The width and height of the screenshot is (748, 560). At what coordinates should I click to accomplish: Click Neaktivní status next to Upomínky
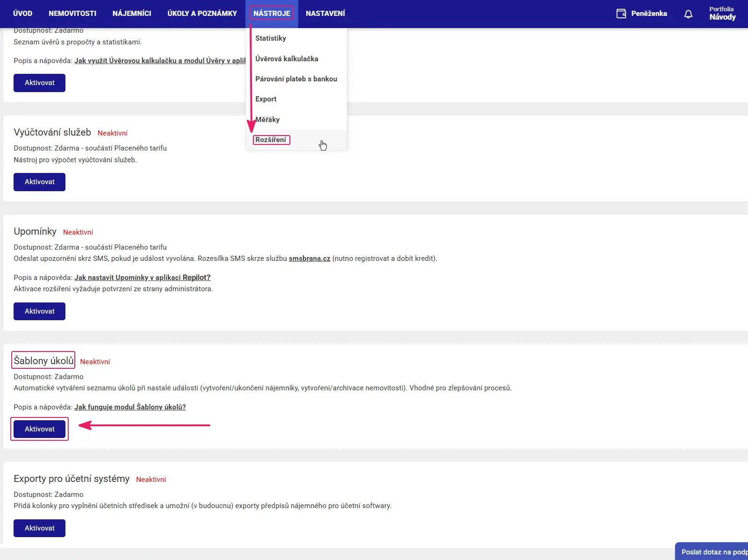pos(78,232)
